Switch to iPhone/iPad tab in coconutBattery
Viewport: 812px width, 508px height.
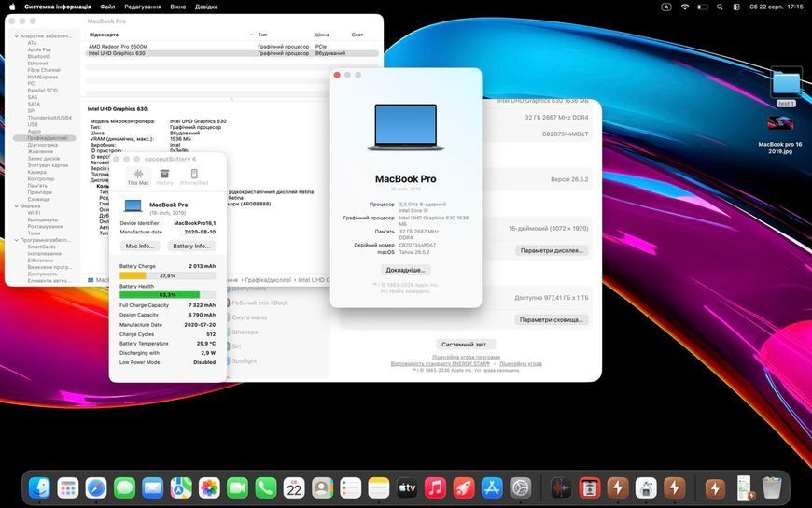(x=194, y=176)
